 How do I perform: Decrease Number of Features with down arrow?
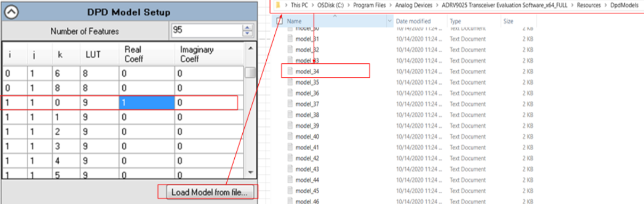[x=247, y=34]
